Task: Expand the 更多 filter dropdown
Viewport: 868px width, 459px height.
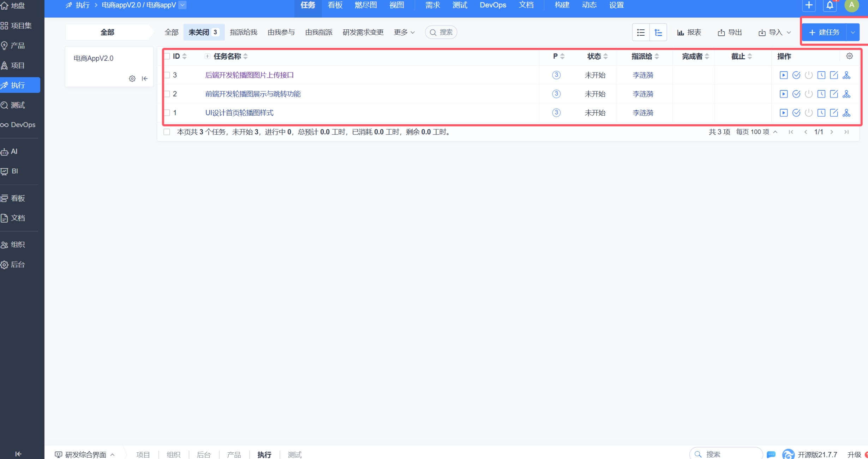Action: pyautogui.click(x=404, y=33)
